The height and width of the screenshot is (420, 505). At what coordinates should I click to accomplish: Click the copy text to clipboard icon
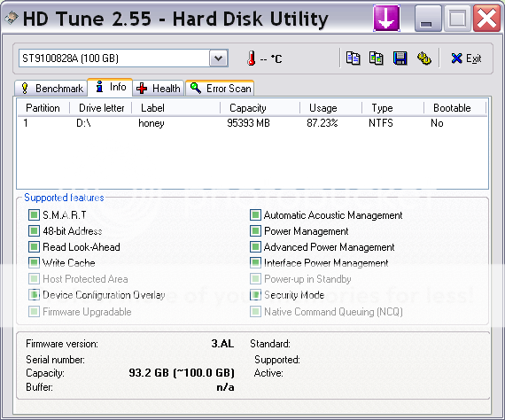click(353, 58)
